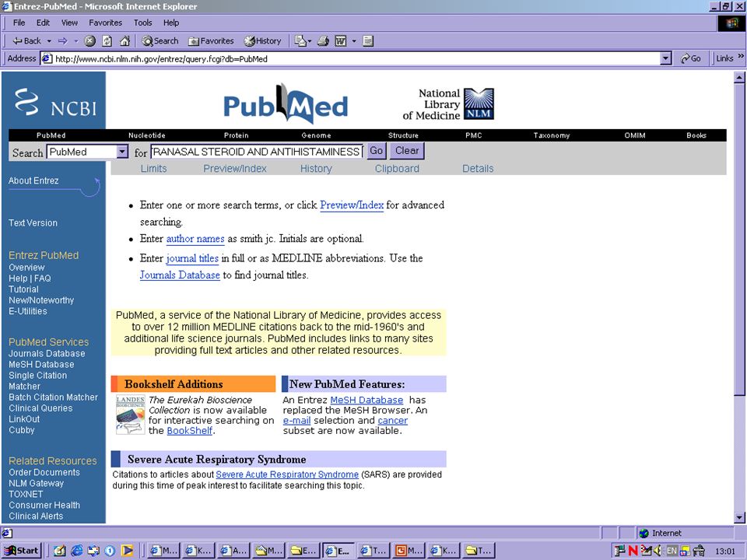The width and height of the screenshot is (747, 560).
Task: Click the red N icon in the system tray
Action: pos(633,551)
